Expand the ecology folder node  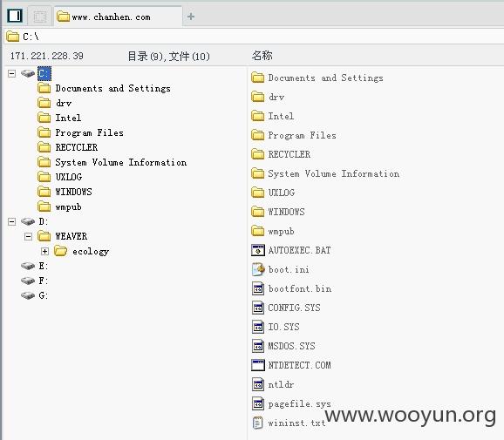point(45,251)
